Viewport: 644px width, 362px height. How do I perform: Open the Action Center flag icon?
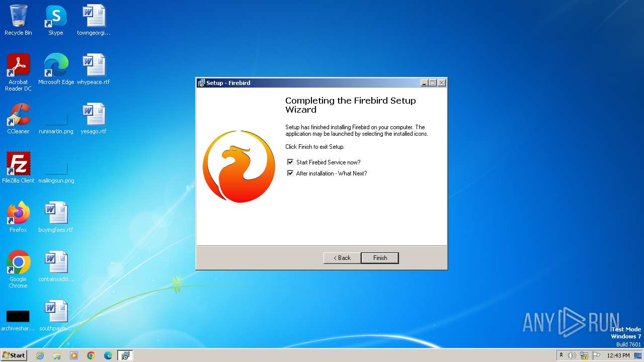(596, 355)
